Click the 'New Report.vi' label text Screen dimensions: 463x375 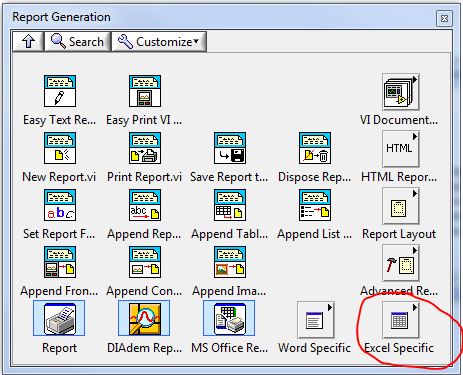(x=59, y=177)
